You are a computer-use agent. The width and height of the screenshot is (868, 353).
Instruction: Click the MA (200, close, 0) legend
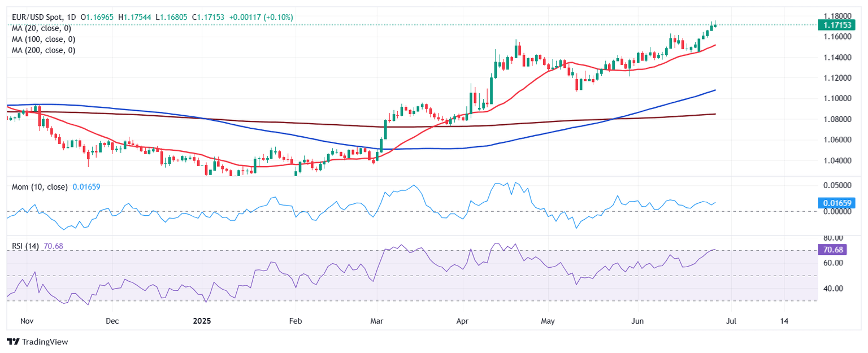pyautogui.click(x=43, y=50)
